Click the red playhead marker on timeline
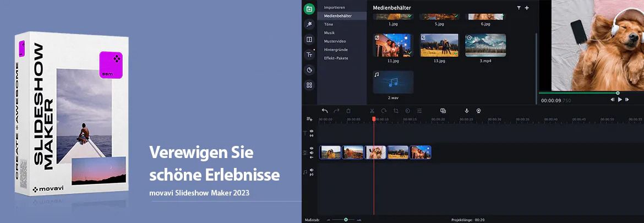The width and height of the screenshot is (644, 223). coord(374,119)
